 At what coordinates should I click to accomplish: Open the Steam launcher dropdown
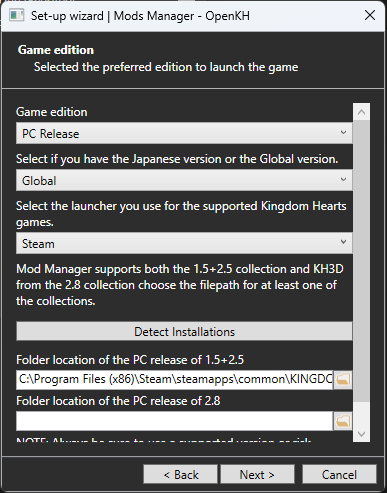pyautogui.click(x=184, y=243)
